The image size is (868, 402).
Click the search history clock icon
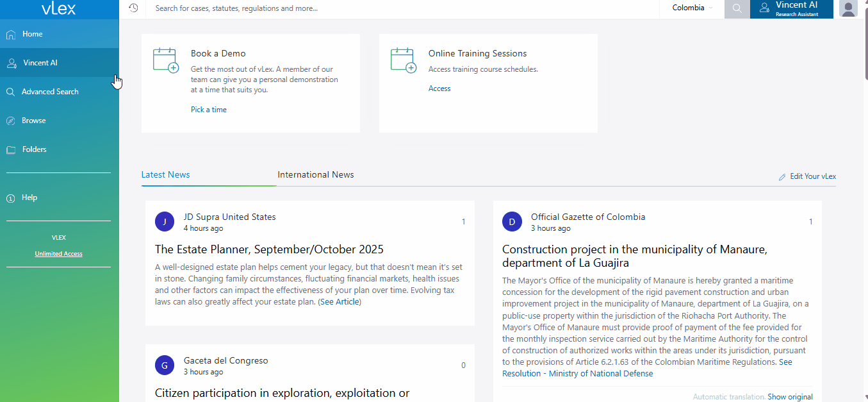(x=133, y=8)
